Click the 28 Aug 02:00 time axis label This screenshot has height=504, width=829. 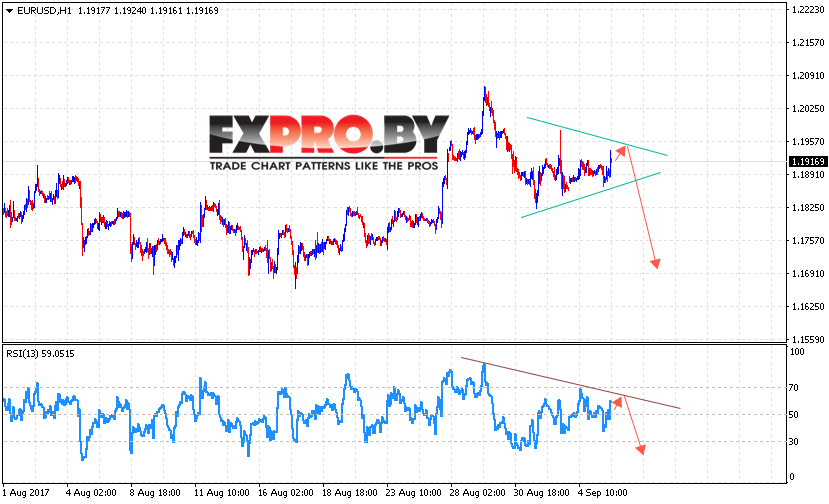477,492
